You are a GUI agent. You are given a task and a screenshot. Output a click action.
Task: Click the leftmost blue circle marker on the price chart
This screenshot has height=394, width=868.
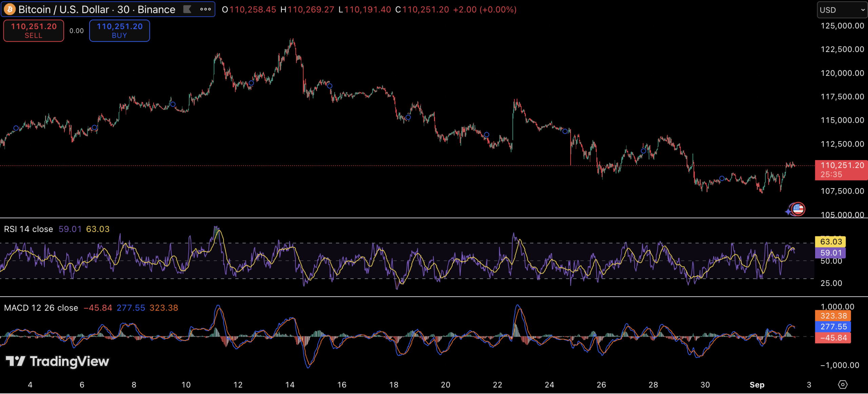coord(16,128)
